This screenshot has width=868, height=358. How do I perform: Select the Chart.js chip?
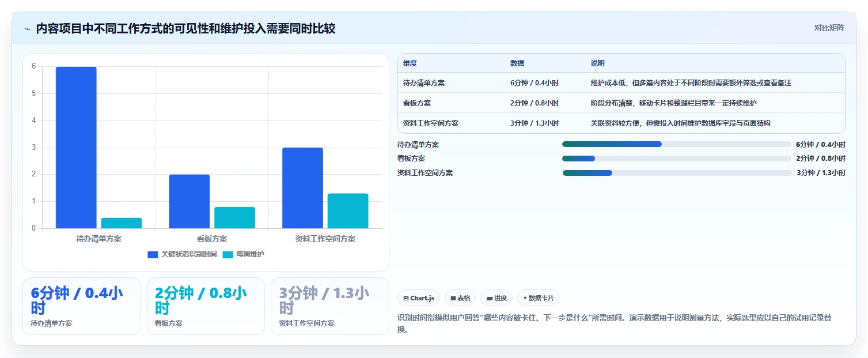click(x=419, y=298)
